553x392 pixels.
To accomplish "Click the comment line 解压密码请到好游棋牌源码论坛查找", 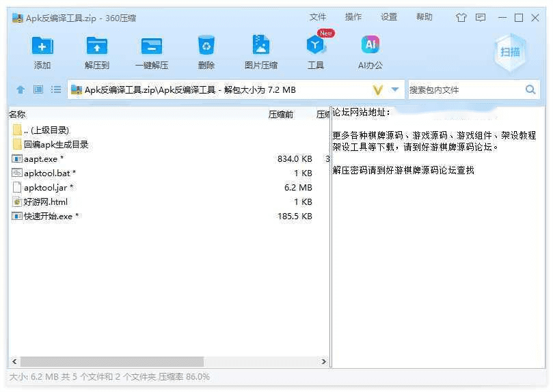I will click(403, 171).
